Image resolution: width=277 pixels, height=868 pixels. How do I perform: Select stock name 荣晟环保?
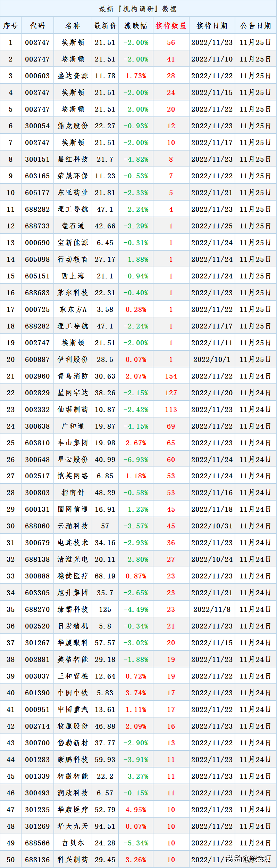[x=73, y=176]
